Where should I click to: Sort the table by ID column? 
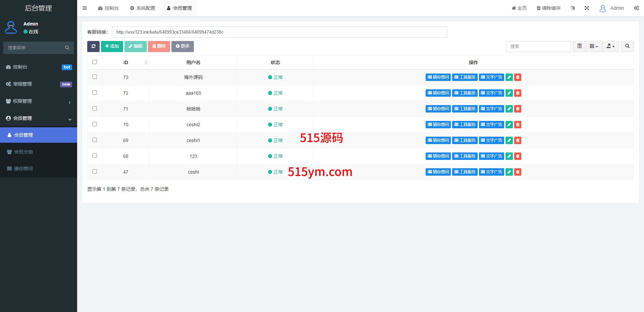point(126,62)
